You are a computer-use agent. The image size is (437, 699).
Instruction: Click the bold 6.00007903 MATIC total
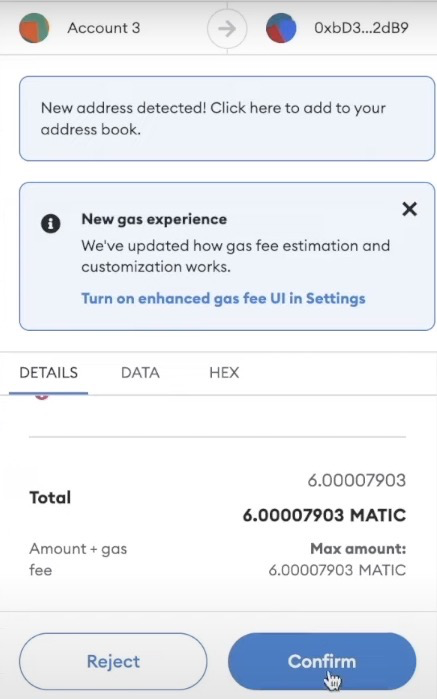[324, 515]
